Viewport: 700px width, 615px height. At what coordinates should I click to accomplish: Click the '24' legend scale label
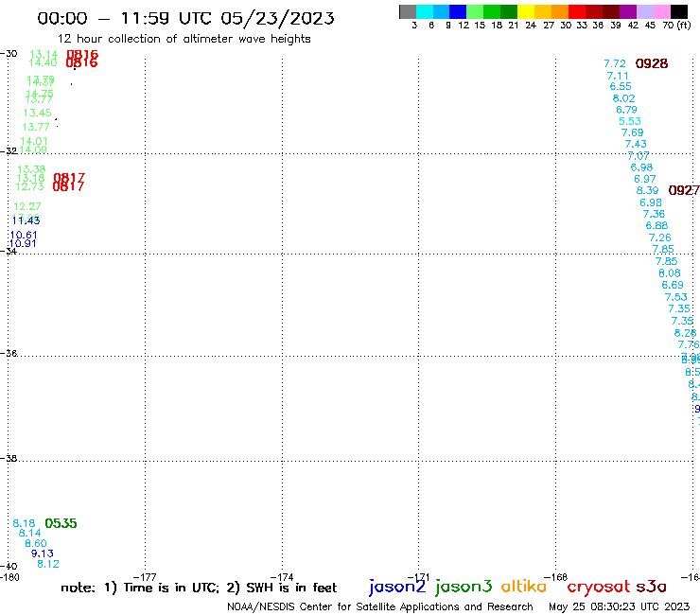[531, 26]
